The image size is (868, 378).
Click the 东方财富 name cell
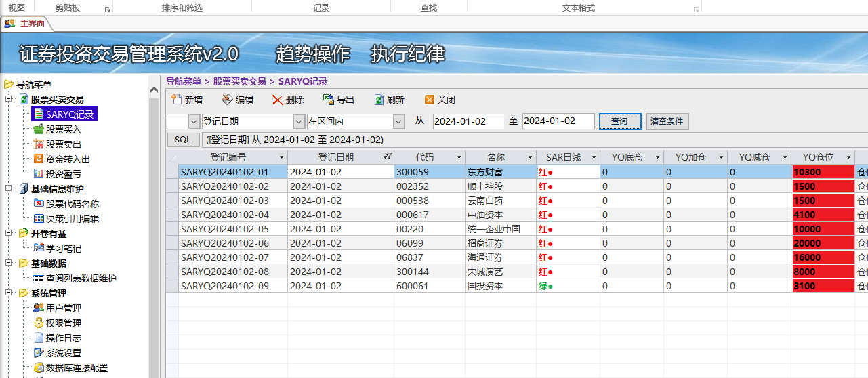coord(501,172)
